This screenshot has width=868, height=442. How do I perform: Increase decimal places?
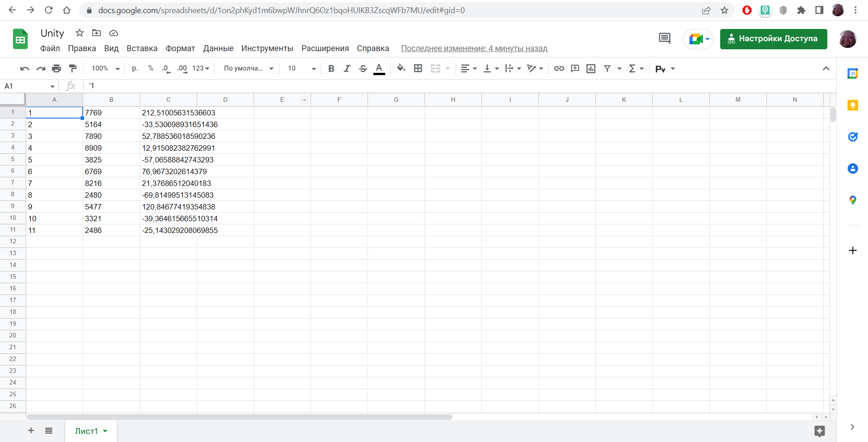[x=182, y=69]
